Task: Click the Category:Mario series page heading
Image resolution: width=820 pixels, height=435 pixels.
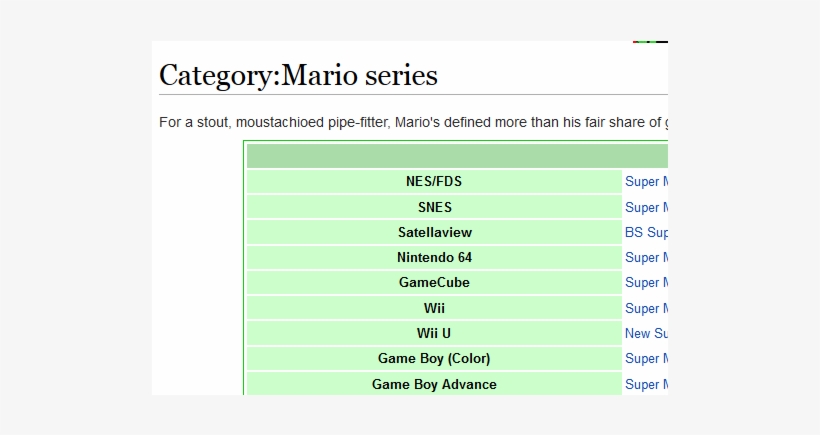Action: point(298,76)
